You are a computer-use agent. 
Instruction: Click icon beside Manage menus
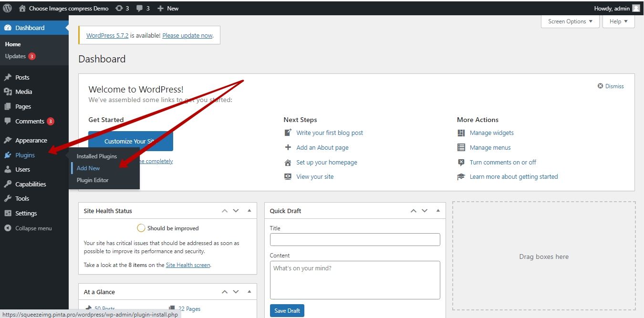(461, 147)
